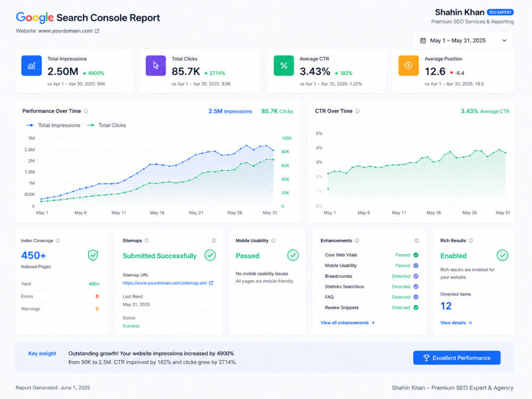Viewport: 532px width, 399px height.
Task: Click the '2.5M Impressions' chart summary
Action: click(x=230, y=111)
